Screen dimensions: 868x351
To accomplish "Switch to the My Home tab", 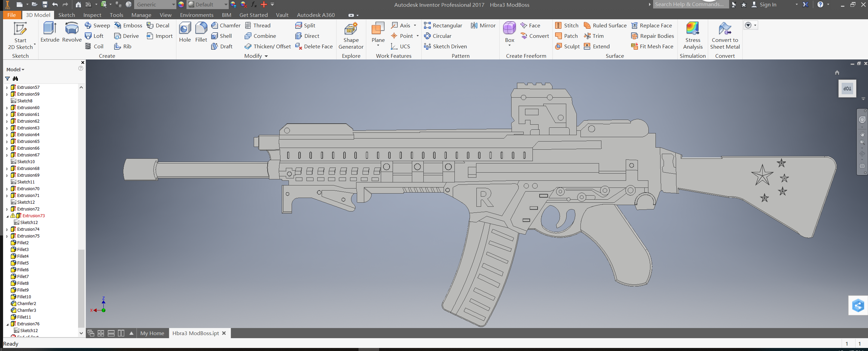I will point(152,333).
